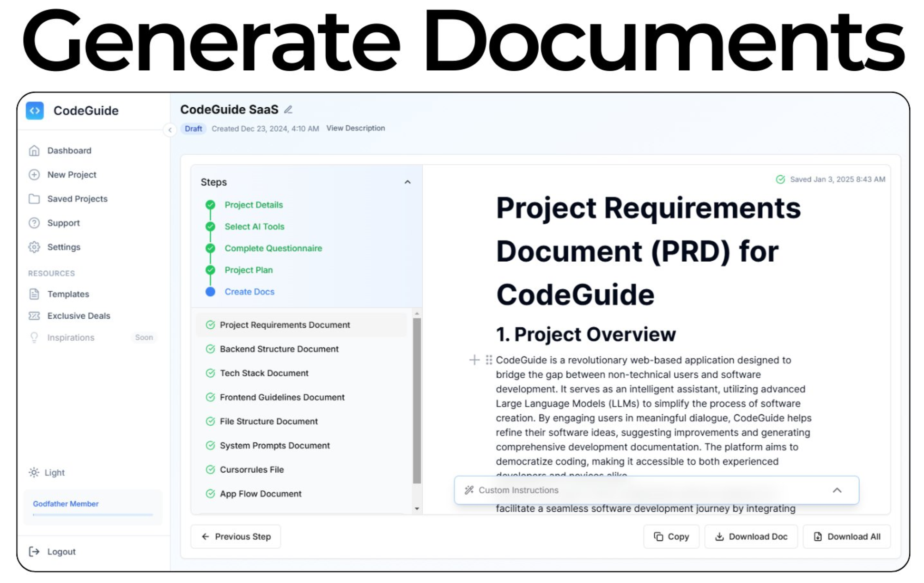The width and height of the screenshot is (924, 583).
Task: Select the Project Details completed step checkmark
Action: (x=210, y=205)
